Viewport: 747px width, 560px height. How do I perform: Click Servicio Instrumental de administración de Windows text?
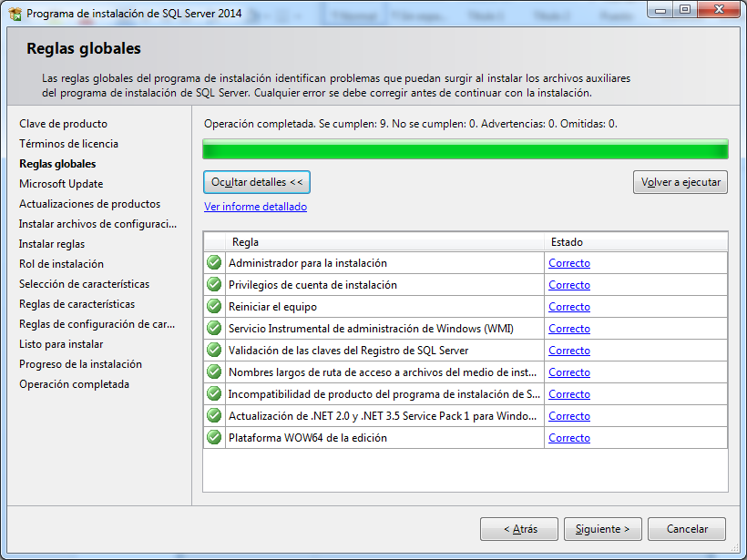coord(371,329)
